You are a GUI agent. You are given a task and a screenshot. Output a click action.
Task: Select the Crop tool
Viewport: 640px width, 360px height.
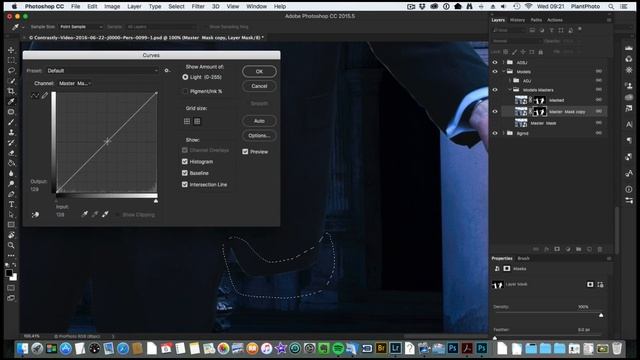11,91
